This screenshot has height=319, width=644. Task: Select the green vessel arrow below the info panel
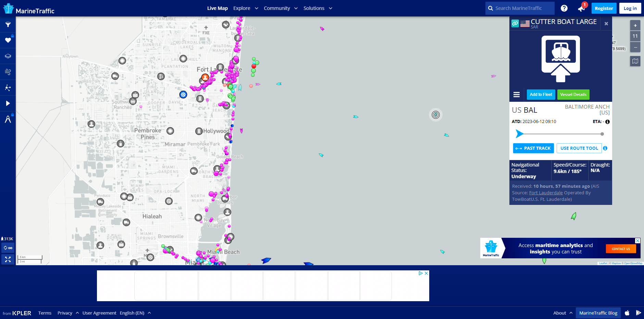point(574,216)
